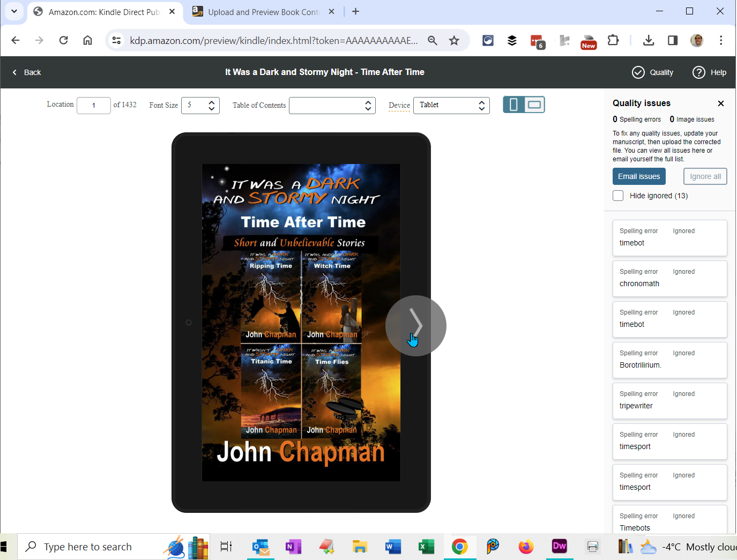The width and height of the screenshot is (737, 560).
Task: Open the browser Downloads icon
Action: coord(649,40)
